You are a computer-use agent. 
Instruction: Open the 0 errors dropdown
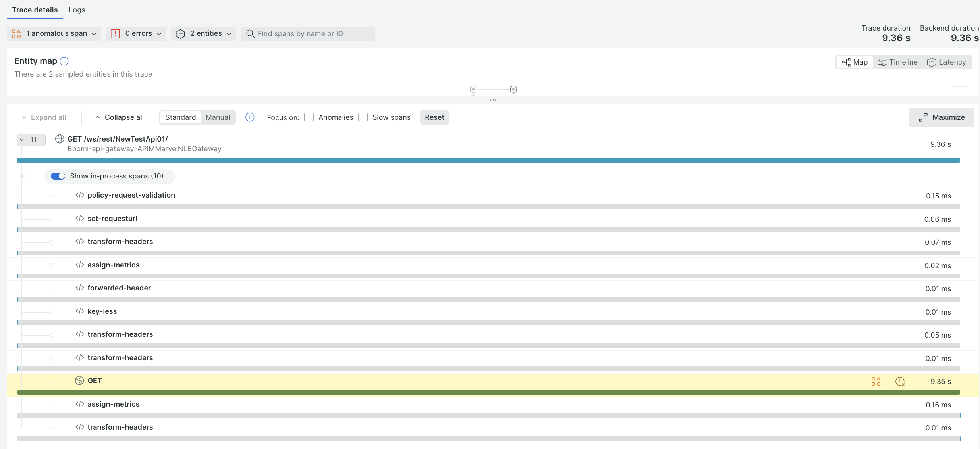point(136,34)
